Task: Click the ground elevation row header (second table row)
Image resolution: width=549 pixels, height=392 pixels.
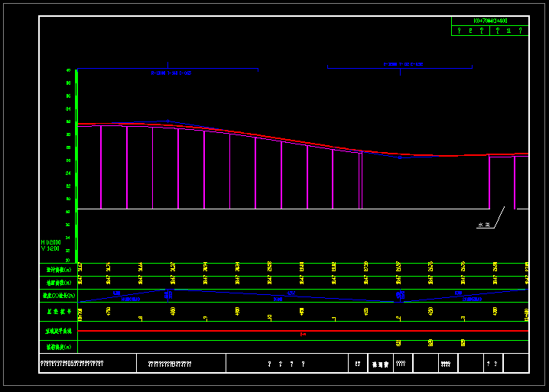Action: point(59,283)
